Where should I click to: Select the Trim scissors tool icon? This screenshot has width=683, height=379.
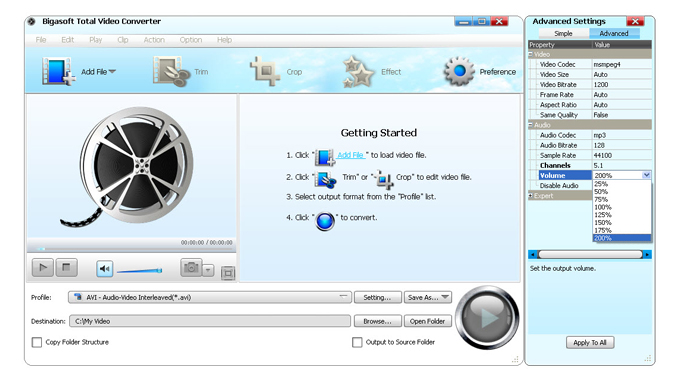(171, 71)
